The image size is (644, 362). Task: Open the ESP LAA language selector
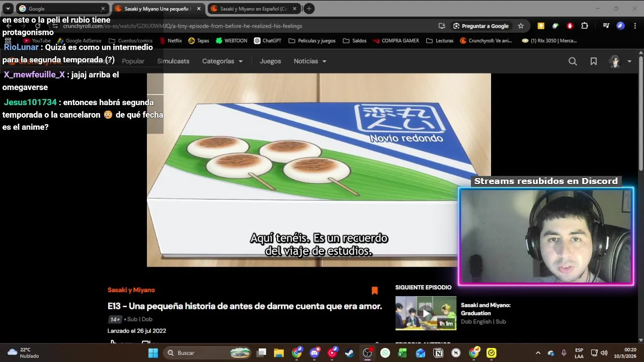579,353
